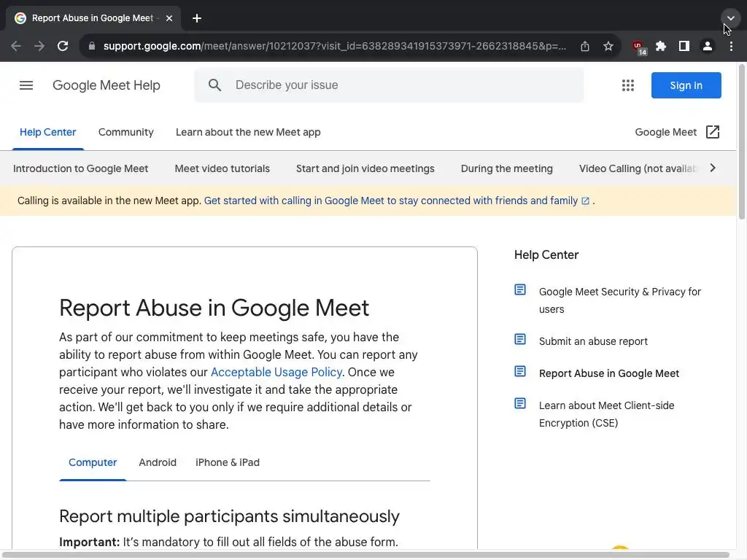Click icon beside Google Meet Security & Privacy
747x560 pixels.
520,289
